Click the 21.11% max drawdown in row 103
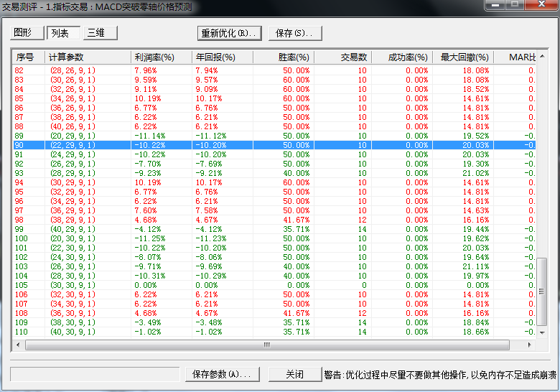This screenshot has width=560, height=392. pyautogui.click(x=476, y=266)
